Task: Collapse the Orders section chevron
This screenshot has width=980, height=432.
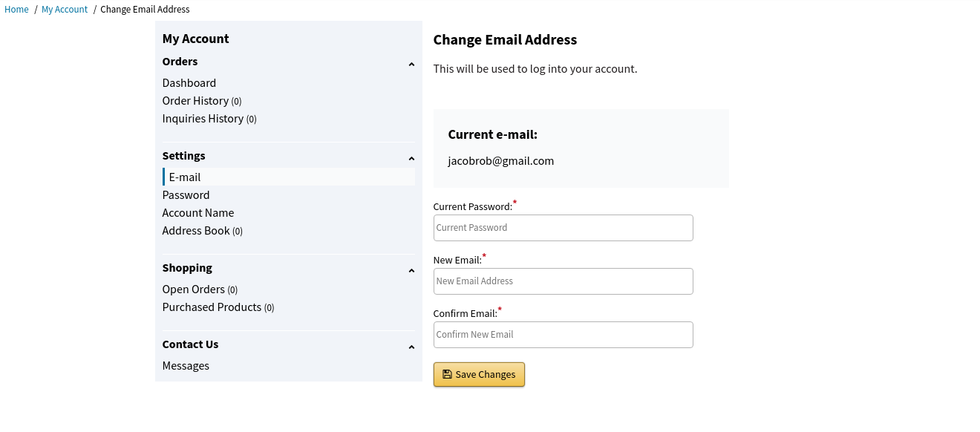Action: tap(411, 65)
